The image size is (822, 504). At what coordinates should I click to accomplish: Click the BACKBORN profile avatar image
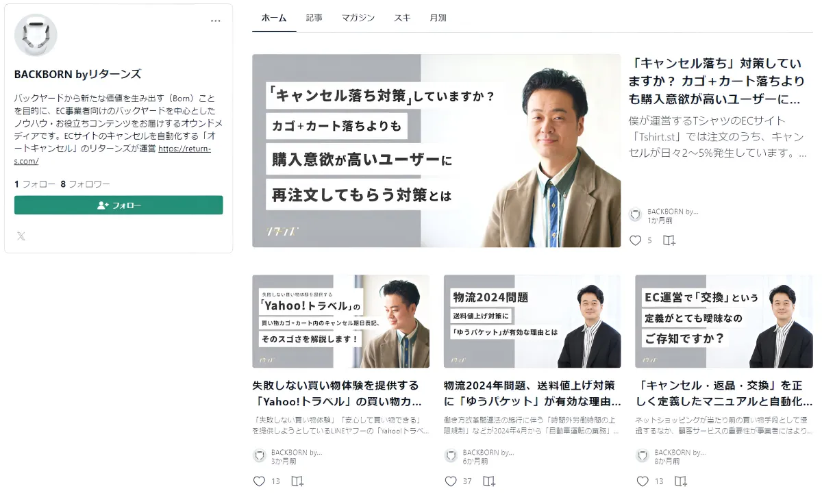36,35
